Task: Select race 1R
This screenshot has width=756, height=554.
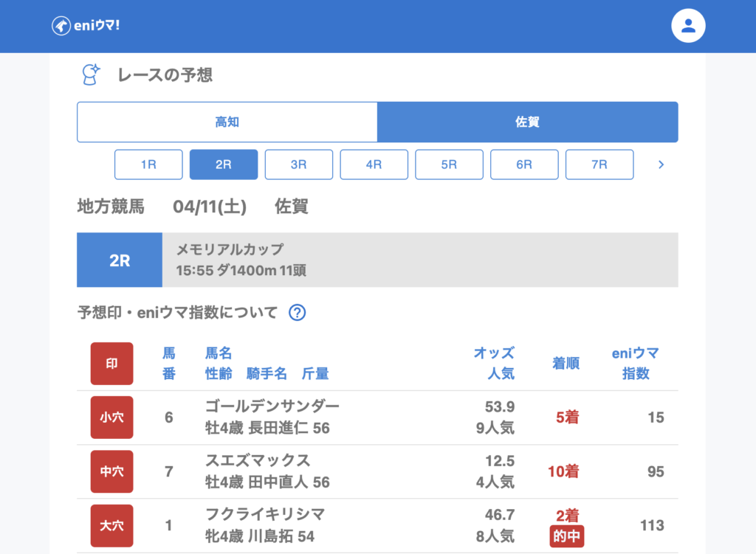Action: click(148, 165)
